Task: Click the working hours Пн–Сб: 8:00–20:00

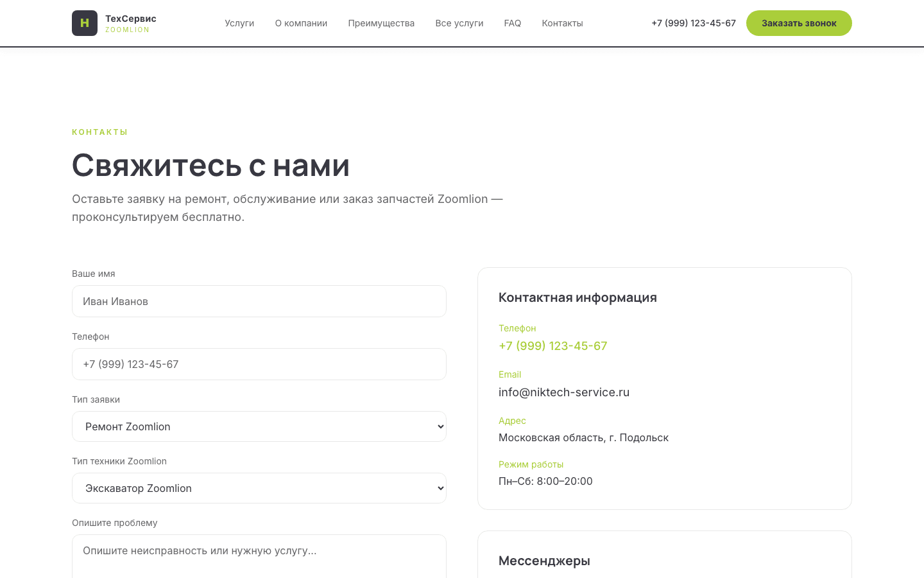Action: click(x=545, y=481)
